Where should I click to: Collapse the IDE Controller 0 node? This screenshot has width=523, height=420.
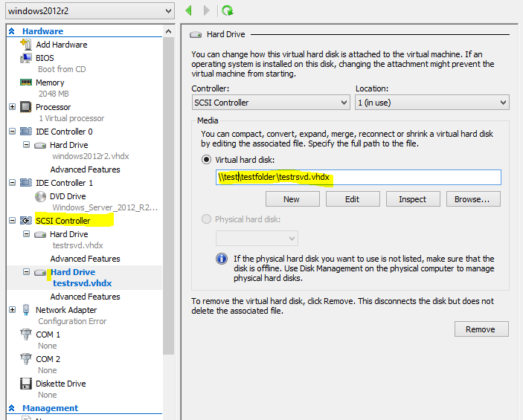click(x=13, y=132)
